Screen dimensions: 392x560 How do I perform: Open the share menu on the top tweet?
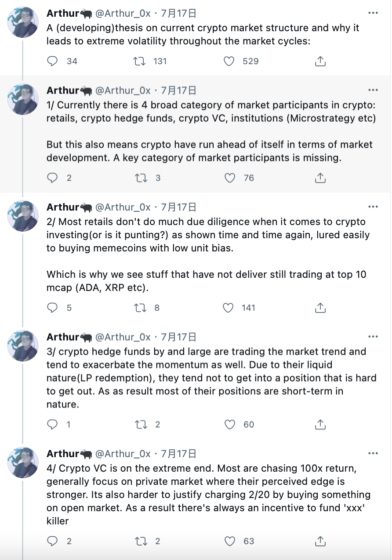coord(320,61)
